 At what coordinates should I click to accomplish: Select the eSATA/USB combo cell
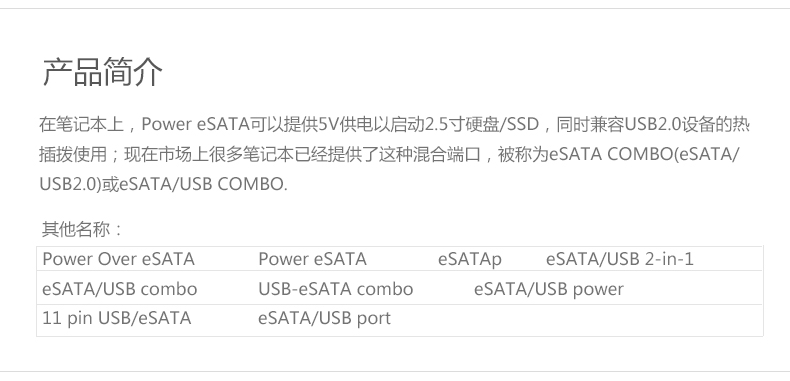[120, 289]
